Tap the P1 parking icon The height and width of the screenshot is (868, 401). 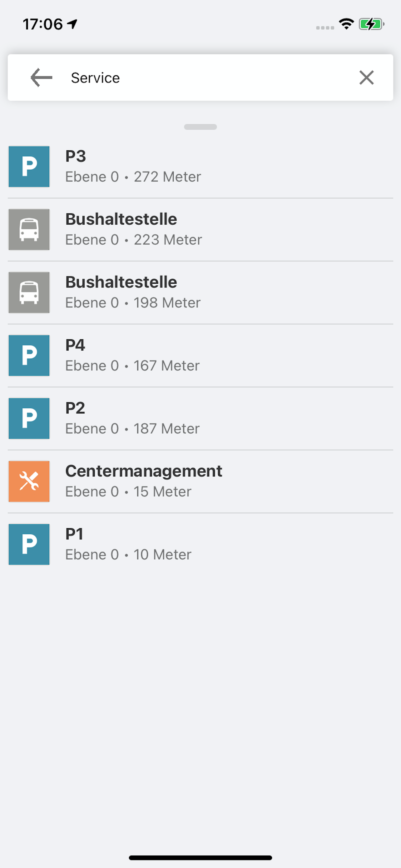point(29,544)
